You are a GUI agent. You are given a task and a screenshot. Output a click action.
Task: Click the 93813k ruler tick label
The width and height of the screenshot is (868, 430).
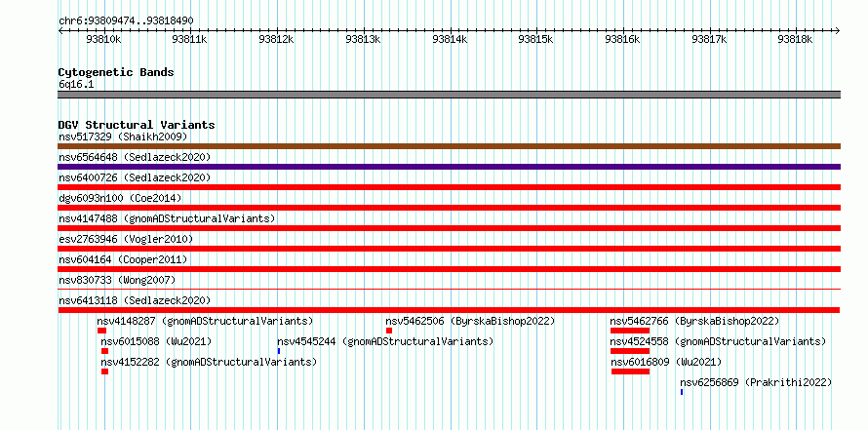click(363, 39)
